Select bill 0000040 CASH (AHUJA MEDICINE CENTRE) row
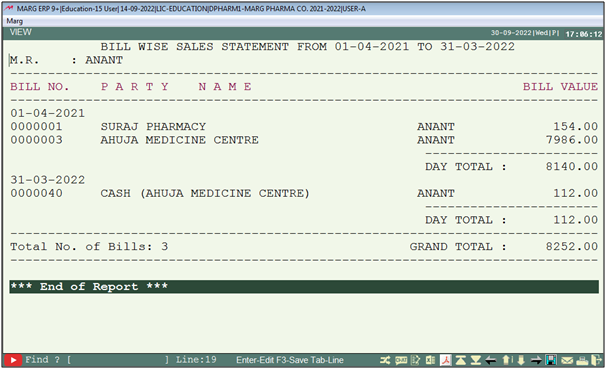Screen dimensions: 607x369 click(x=304, y=193)
